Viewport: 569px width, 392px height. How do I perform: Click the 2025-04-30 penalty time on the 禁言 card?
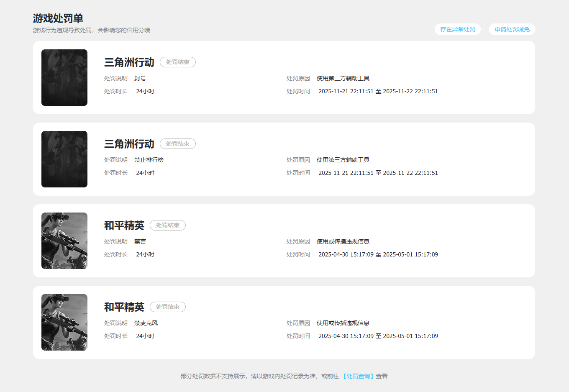coord(378,254)
